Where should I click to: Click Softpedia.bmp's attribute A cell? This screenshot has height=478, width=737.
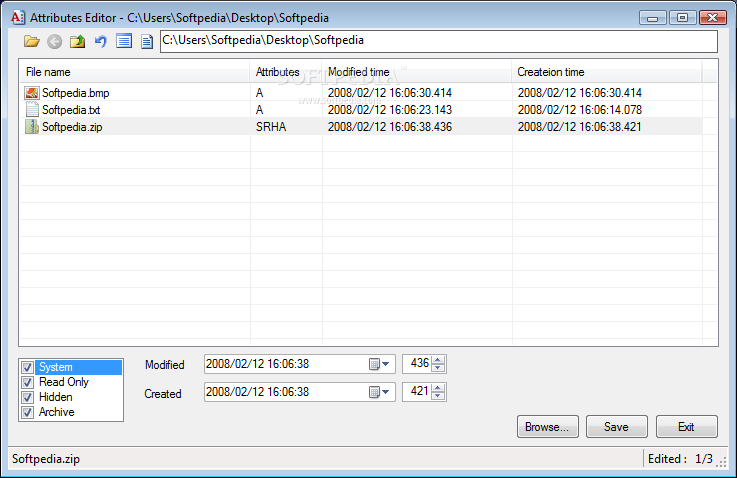[x=259, y=93]
